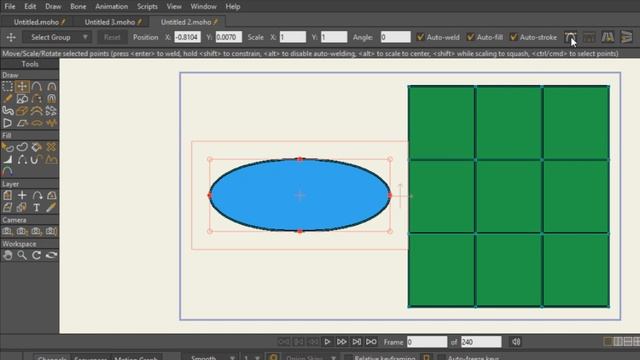Screen dimensions: 640x360
Task: Click the Position Y input field
Action: tap(229, 37)
